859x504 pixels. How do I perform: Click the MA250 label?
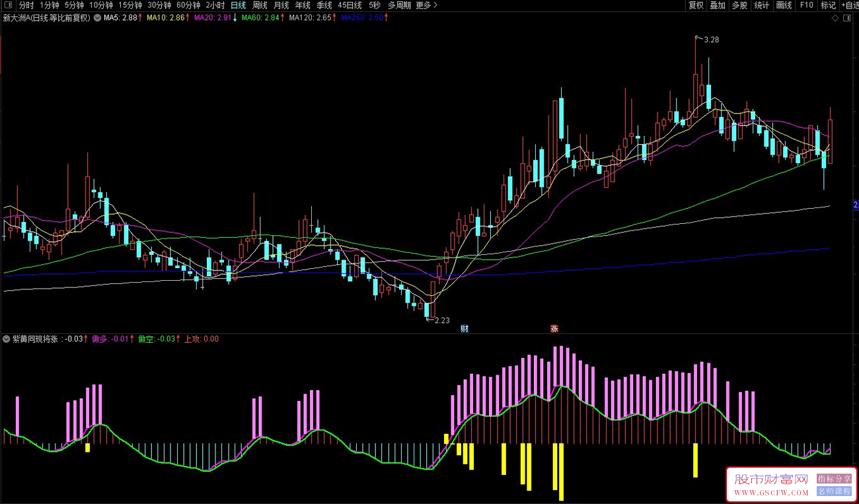(x=361, y=18)
